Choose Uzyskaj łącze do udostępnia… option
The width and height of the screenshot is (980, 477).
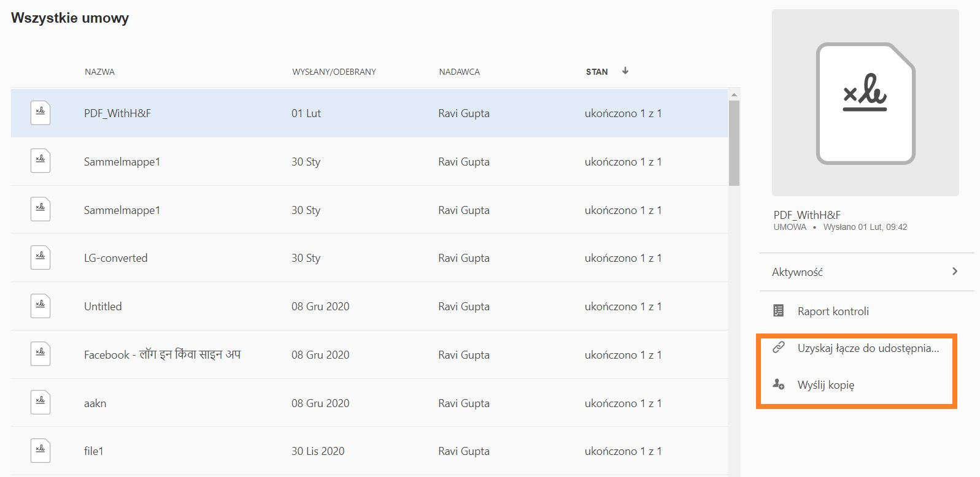point(868,348)
